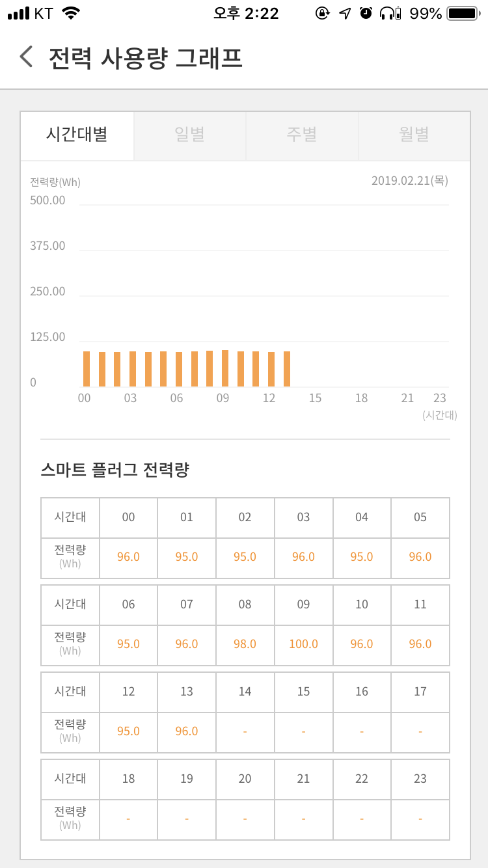Screen dimensions: 488x868
Task: Tap the alarm clock status icon
Action: [366, 13]
